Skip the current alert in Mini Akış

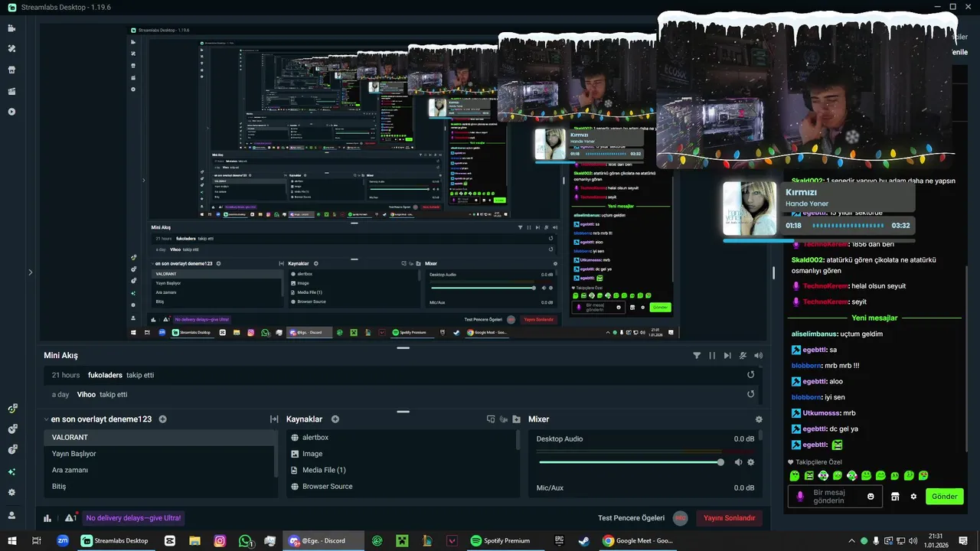727,356
